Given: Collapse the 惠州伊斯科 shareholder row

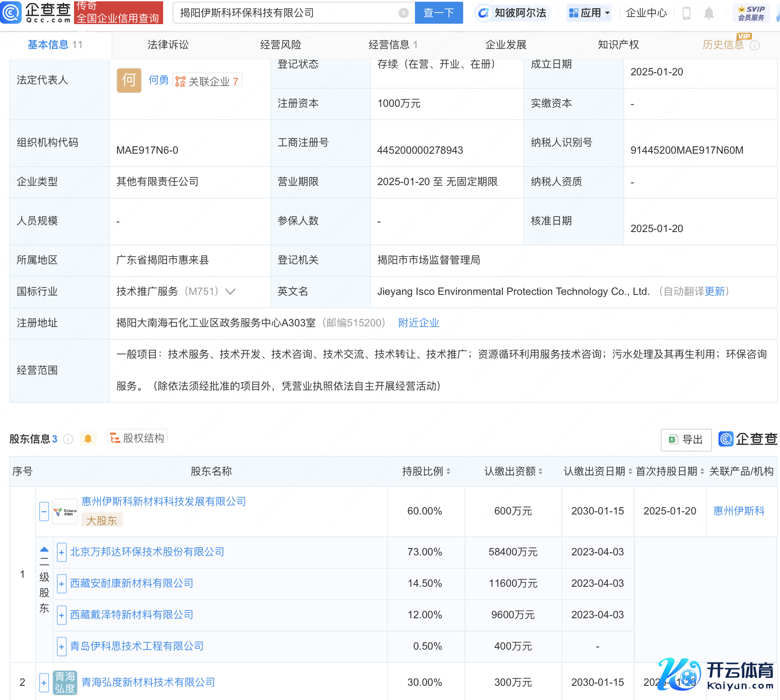Looking at the screenshot, I should pos(44,511).
